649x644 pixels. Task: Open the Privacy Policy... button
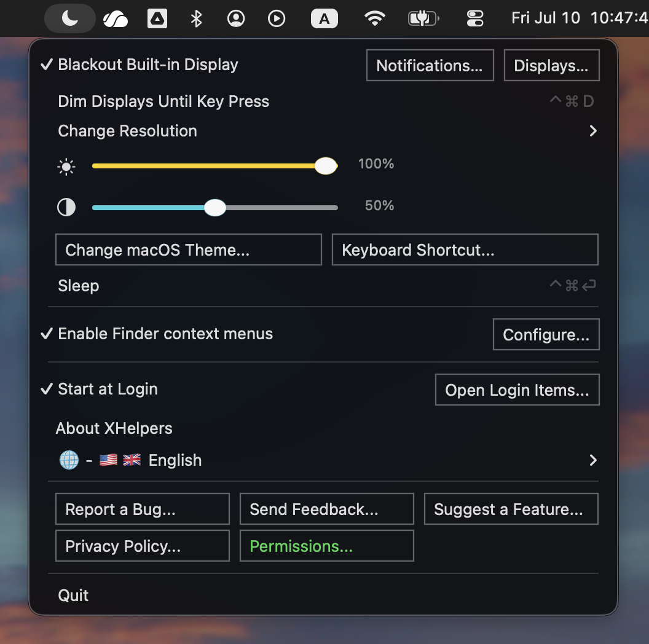143,546
